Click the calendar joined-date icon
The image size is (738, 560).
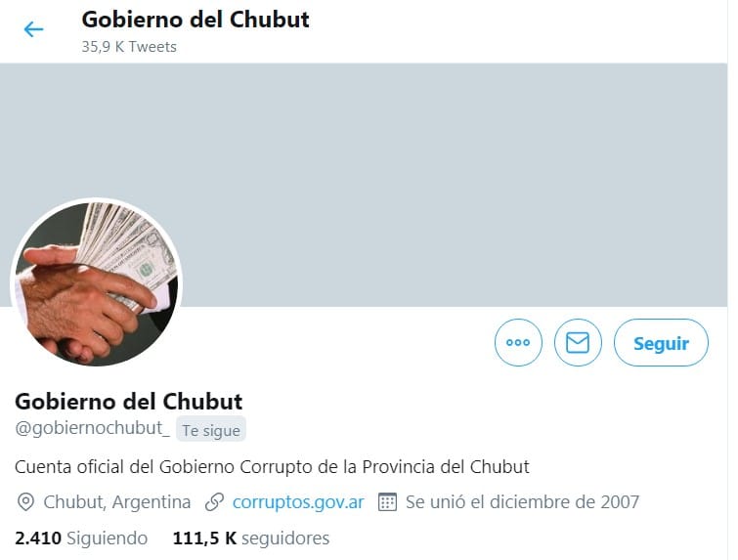387,502
